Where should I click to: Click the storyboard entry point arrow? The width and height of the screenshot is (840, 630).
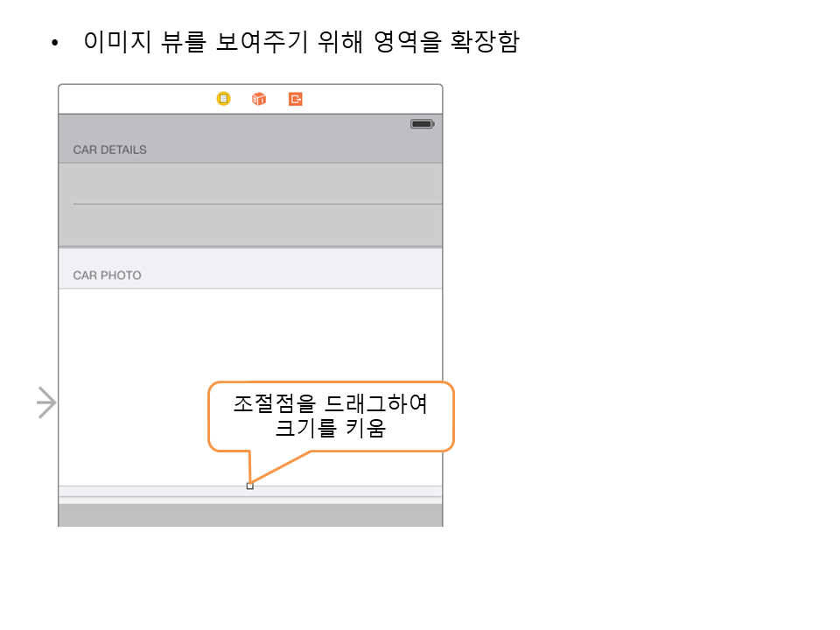(x=46, y=402)
